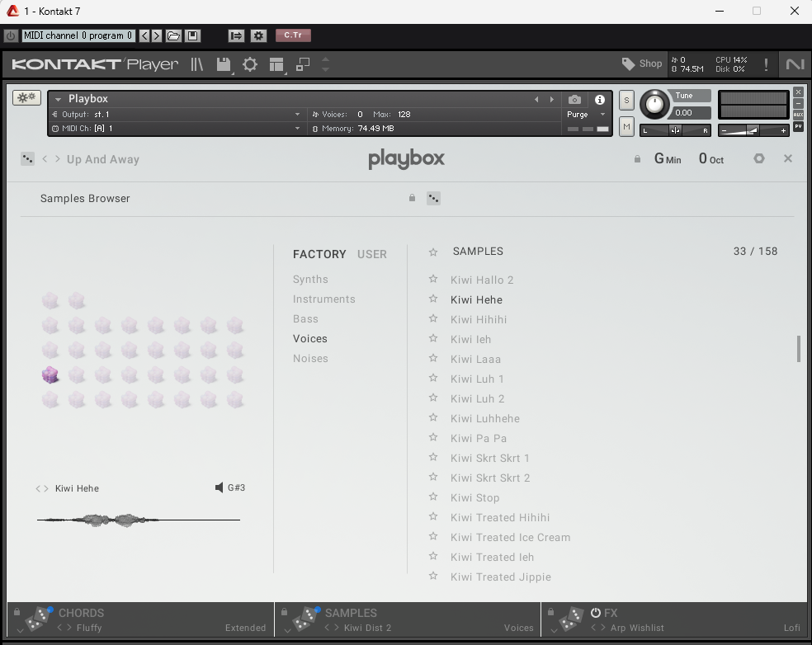Image resolution: width=812 pixels, height=645 pixels.
Task: Click the instrument volume slider
Action: point(753,130)
